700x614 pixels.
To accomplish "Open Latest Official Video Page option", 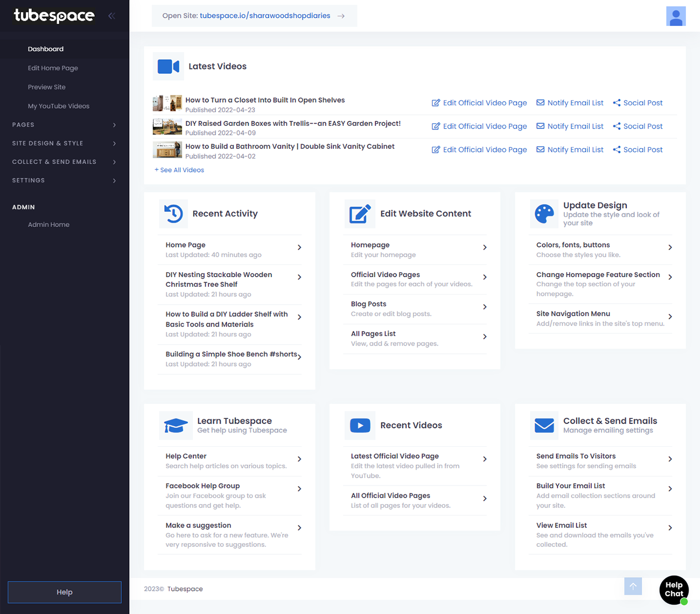I will [415, 466].
